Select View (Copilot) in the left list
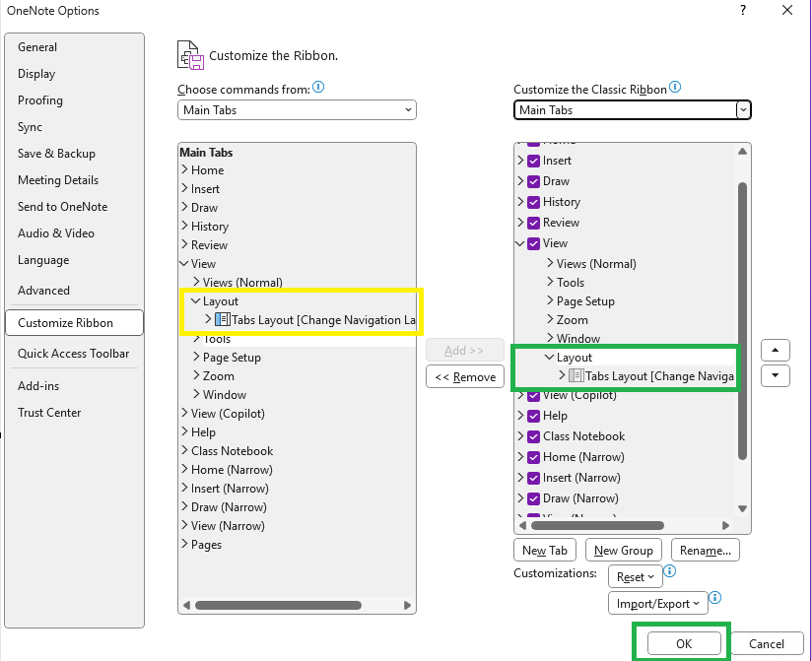This screenshot has height=661, width=812. tap(228, 414)
